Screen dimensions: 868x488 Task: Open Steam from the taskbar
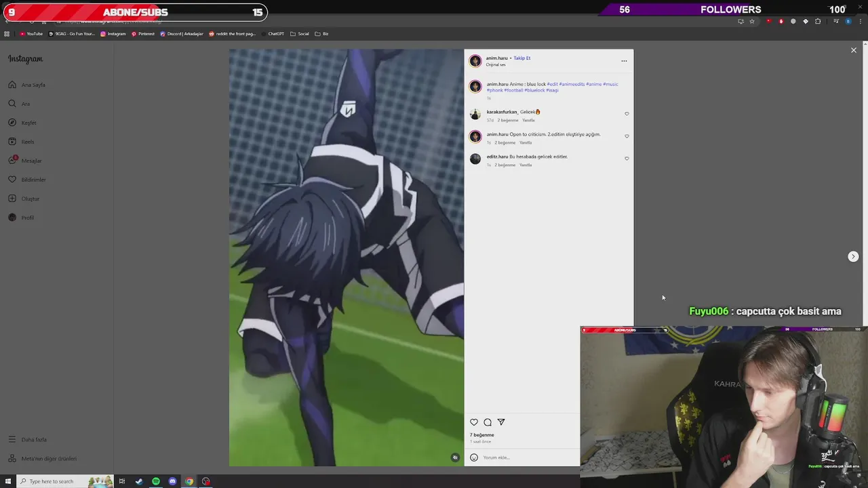(x=139, y=481)
